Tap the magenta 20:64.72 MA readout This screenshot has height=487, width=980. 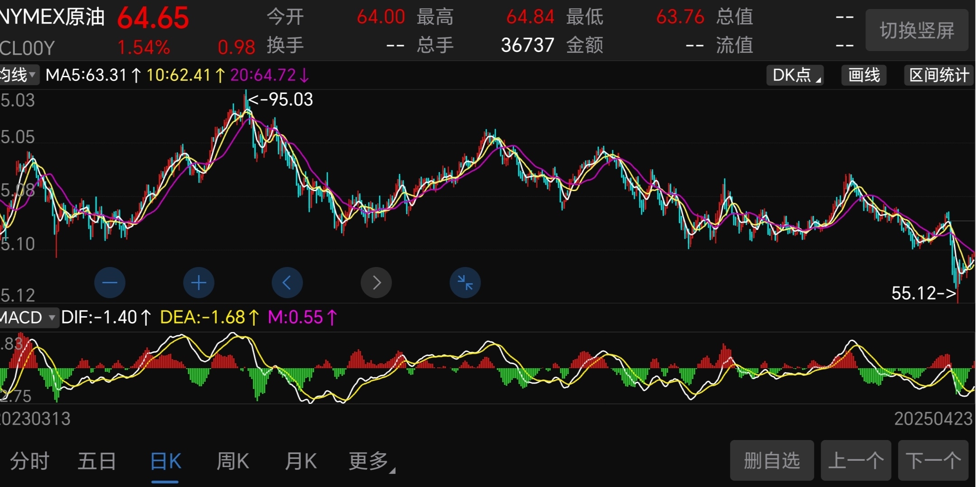click(270, 75)
